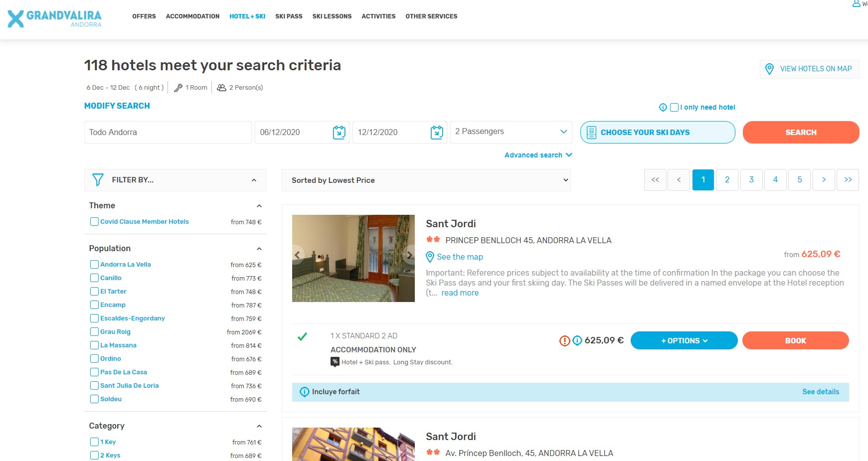Click the info icon near hotel-only option

click(663, 107)
